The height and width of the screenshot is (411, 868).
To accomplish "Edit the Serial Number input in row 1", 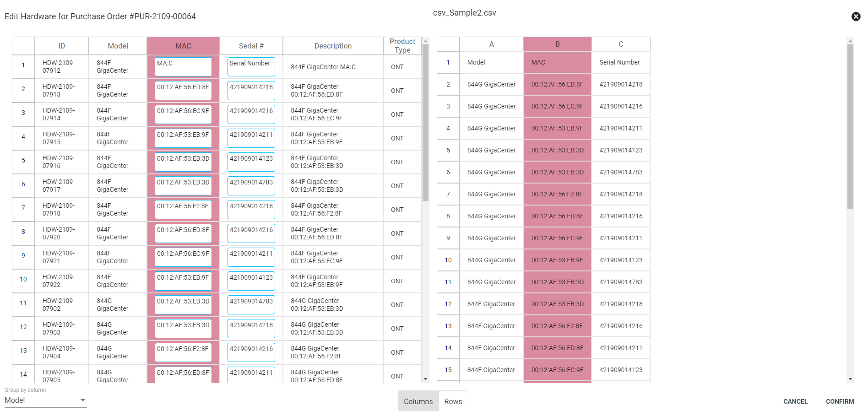I will (251, 67).
